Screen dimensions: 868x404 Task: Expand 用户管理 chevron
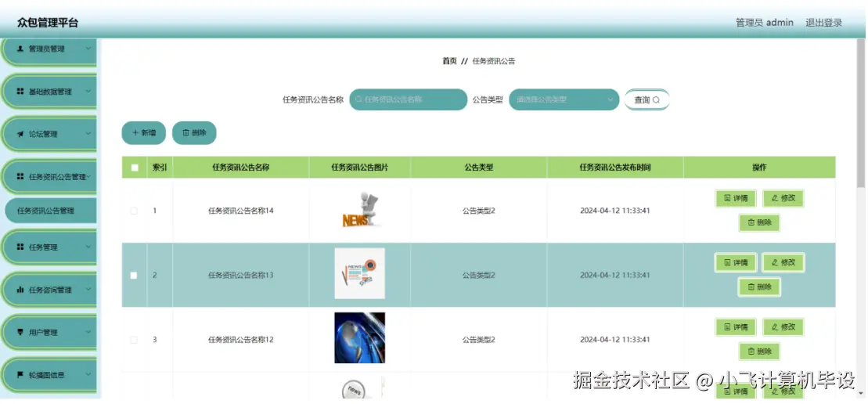(88, 332)
